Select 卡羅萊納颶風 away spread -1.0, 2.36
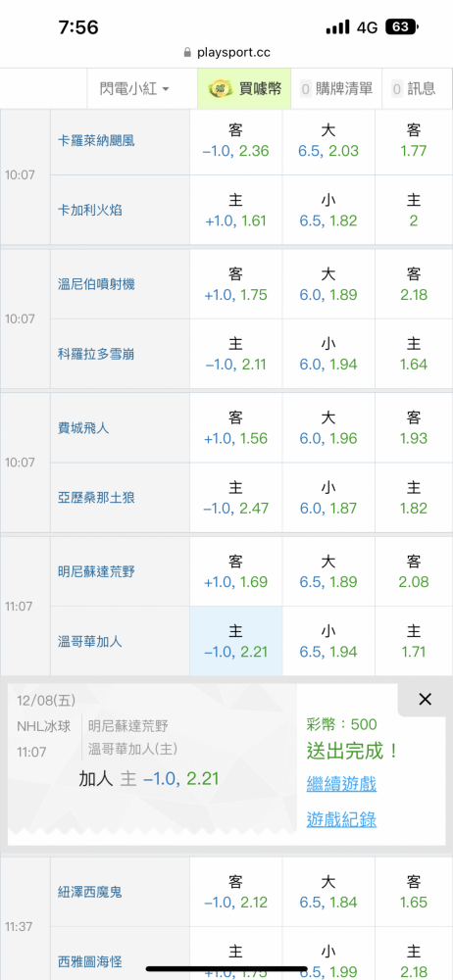 [x=236, y=140]
